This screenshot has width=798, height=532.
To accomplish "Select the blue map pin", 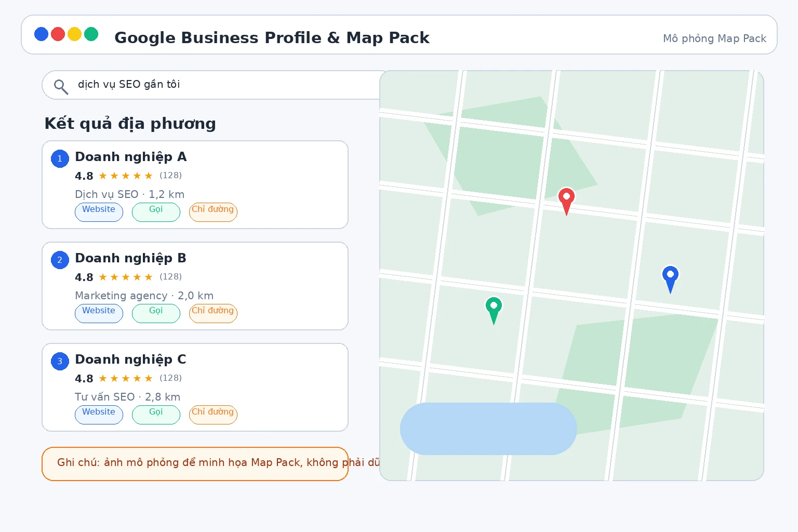I will pyautogui.click(x=670, y=279).
